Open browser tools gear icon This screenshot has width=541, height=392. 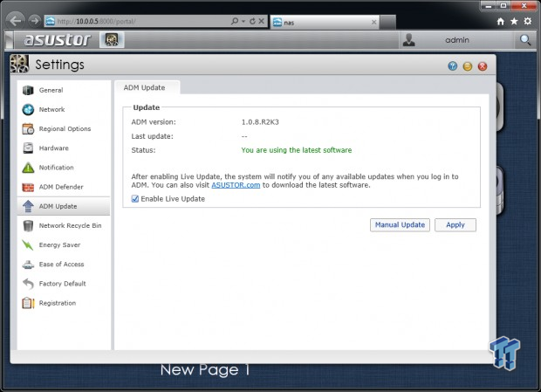[x=528, y=22]
